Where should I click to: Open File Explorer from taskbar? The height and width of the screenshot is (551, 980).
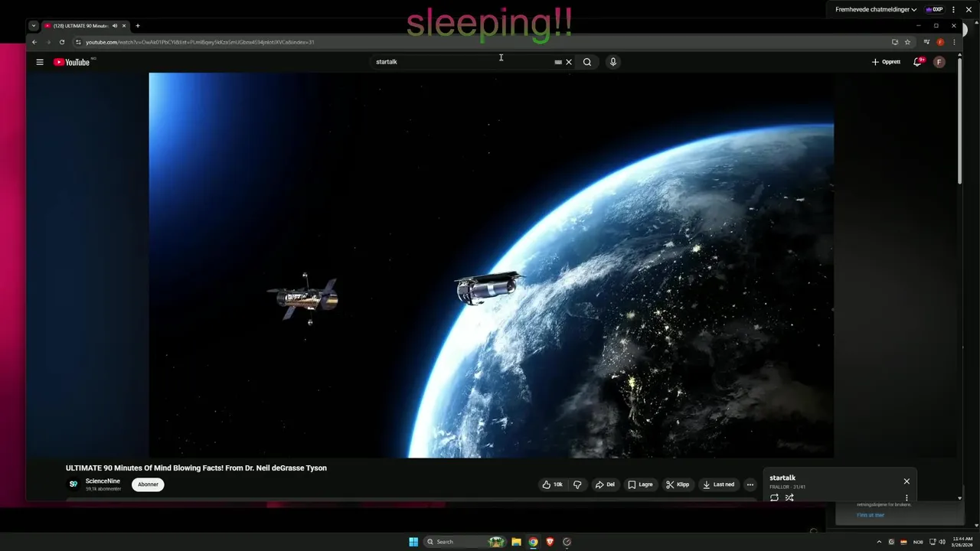[x=517, y=542]
